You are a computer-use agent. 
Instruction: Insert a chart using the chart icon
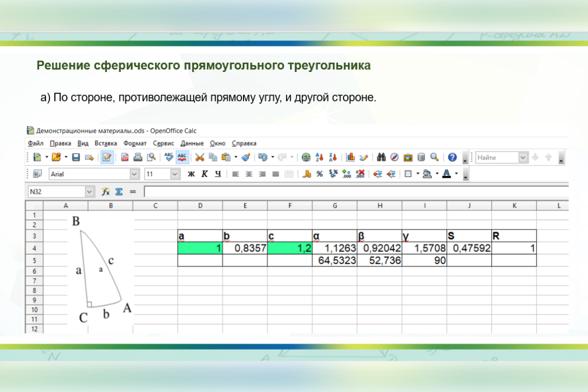(x=350, y=157)
